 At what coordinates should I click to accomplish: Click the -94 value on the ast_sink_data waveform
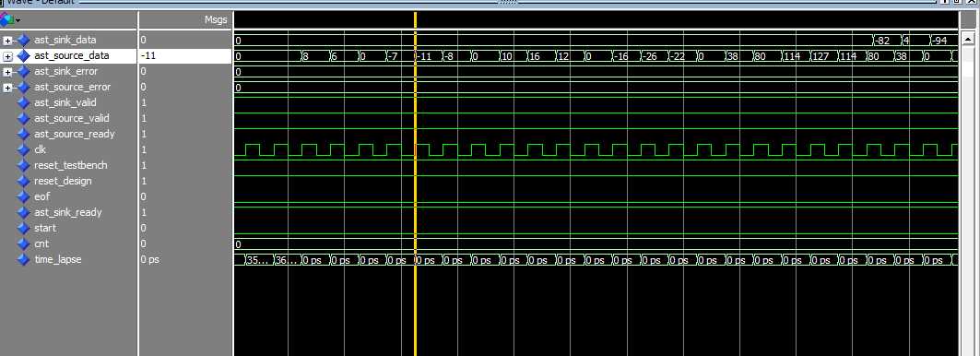pos(940,41)
